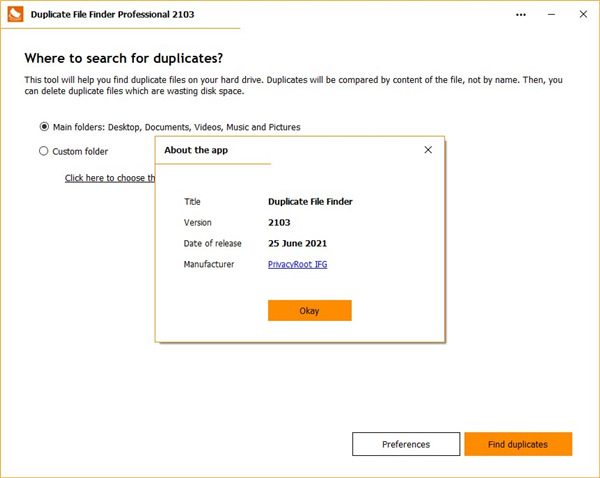Minimize the Duplicate File Finder window
The height and width of the screenshot is (478, 600).
551,15
